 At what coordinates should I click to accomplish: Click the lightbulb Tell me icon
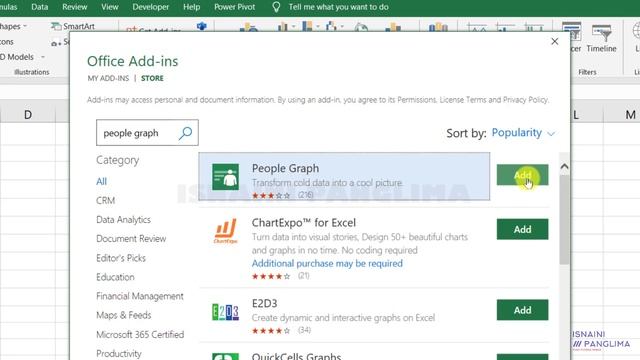pos(276,7)
